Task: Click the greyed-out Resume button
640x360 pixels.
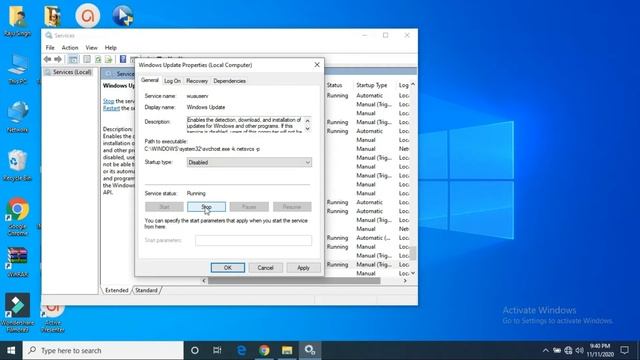Action: 292,207
